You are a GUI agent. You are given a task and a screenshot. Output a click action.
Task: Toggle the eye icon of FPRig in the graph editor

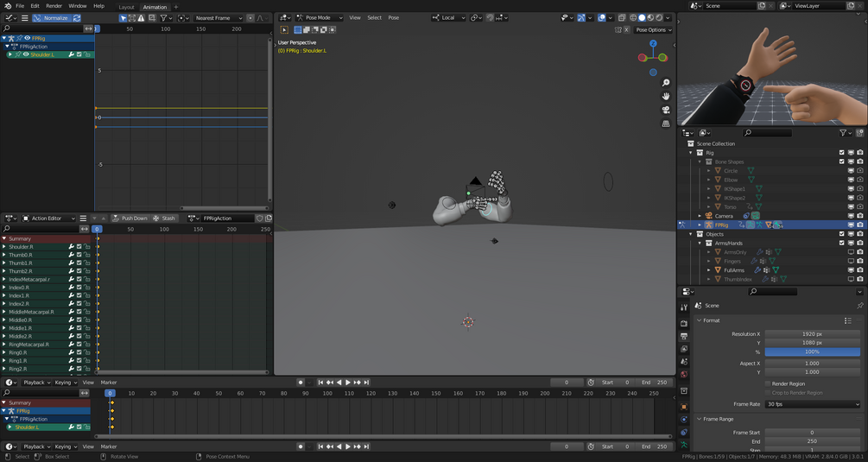pyautogui.click(x=27, y=38)
